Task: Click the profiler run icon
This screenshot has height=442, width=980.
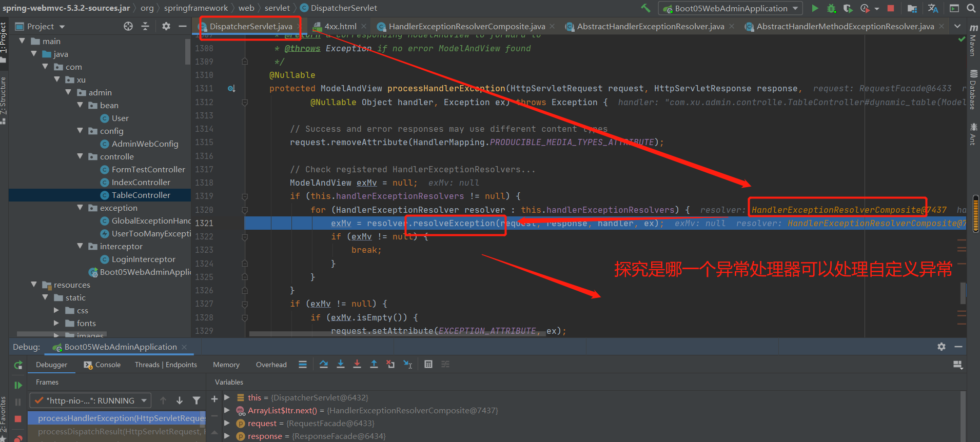Action: point(865,8)
